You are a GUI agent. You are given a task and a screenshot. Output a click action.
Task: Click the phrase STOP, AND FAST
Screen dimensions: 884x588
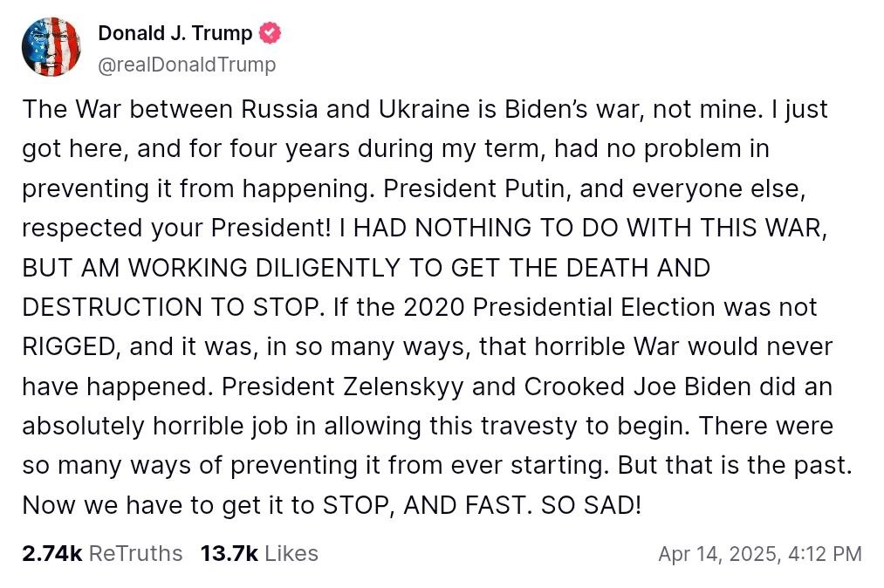tap(422, 504)
